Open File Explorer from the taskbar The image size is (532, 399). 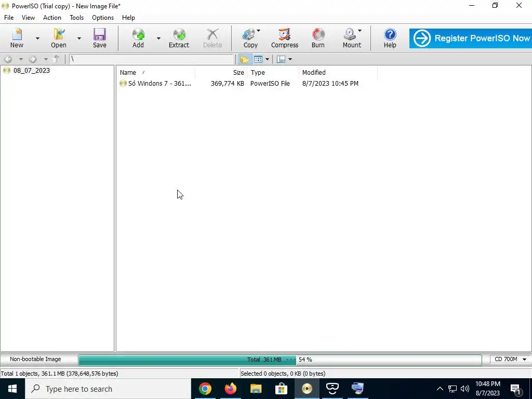[x=256, y=389]
